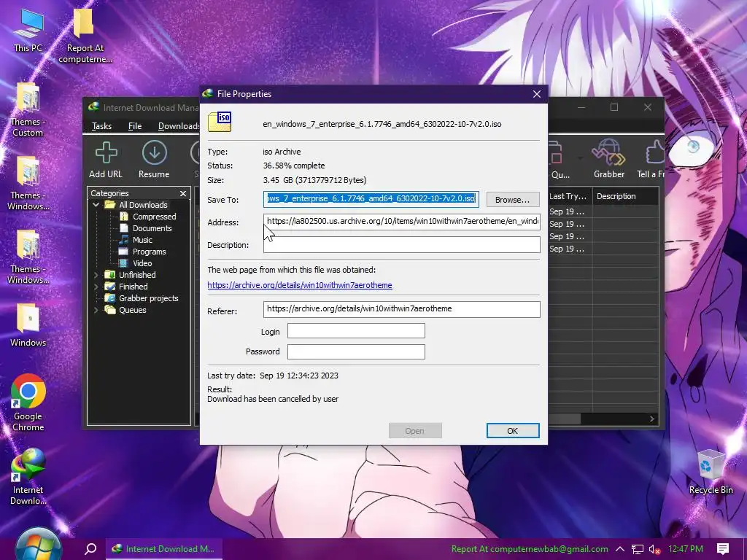Select the Music category
The image size is (747, 560).
click(x=142, y=240)
